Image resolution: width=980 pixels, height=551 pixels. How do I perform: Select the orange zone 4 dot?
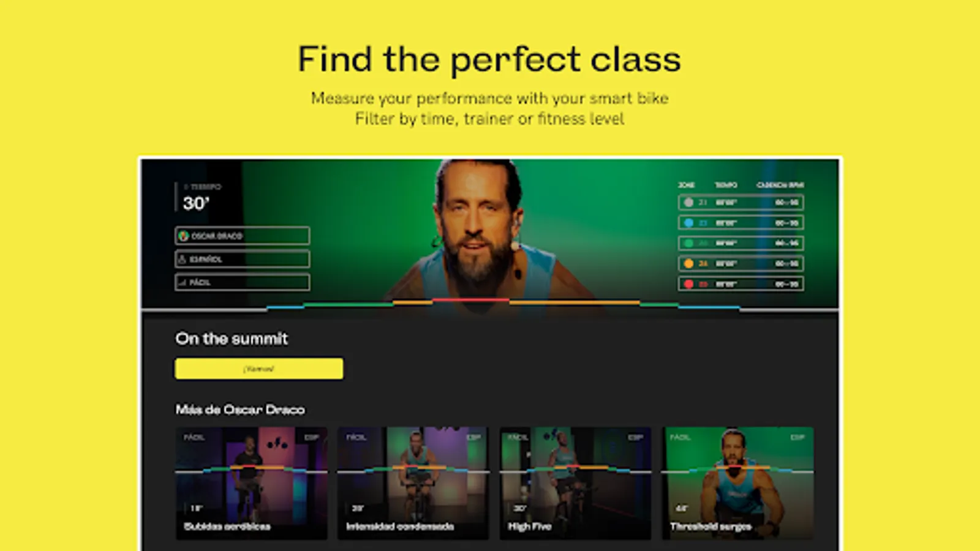click(688, 263)
